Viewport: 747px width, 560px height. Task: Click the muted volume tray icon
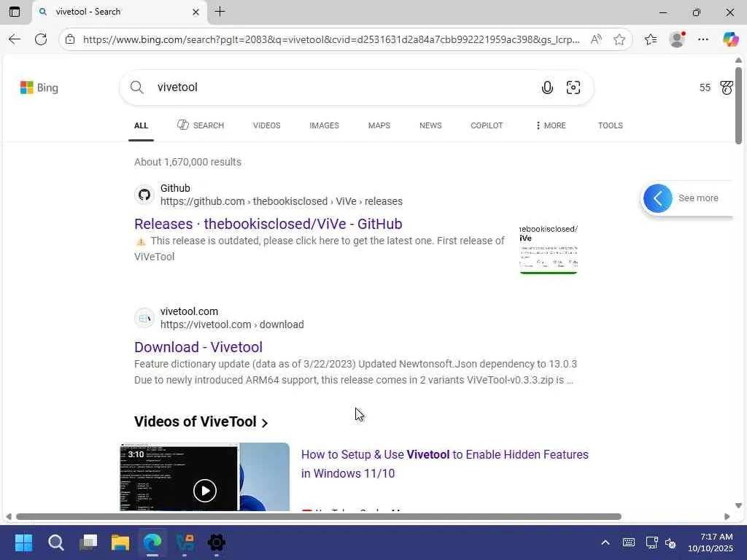click(671, 542)
